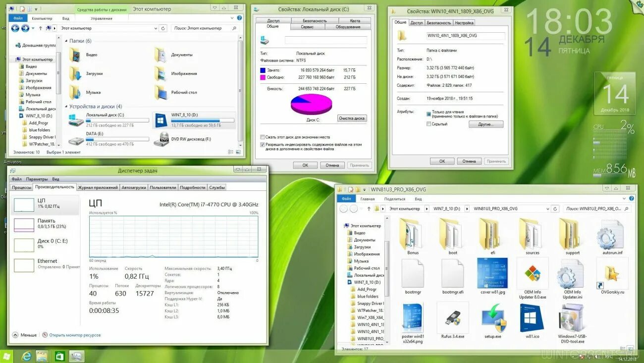Viewport: 644px width, 363px height.
Task: Expand WIN7_8_10 (D:) breadcrumb arrow
Action: [x=467, y=209]
